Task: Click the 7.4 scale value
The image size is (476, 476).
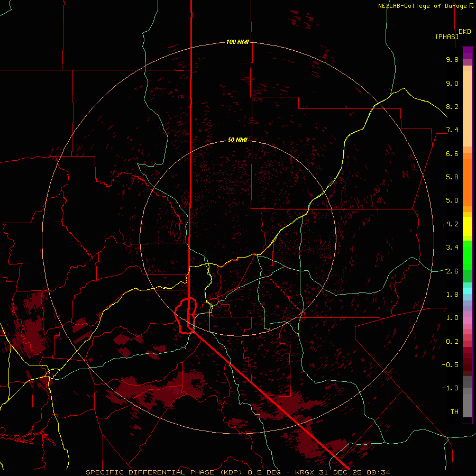Action: coord(452,130)
